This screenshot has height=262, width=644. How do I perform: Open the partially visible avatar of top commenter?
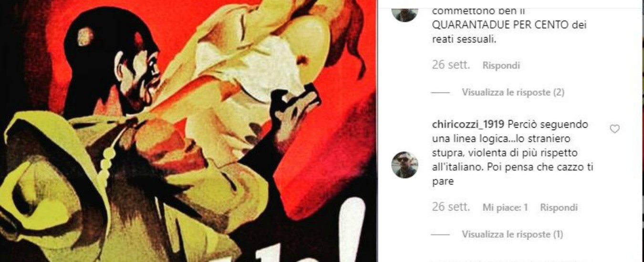(405, 13)
